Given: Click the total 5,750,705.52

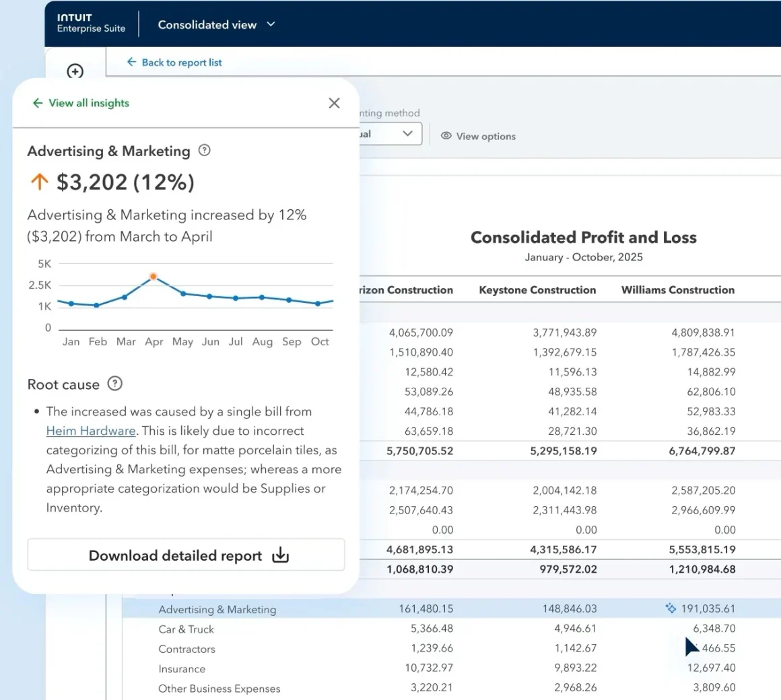Looking at the screenshot, I should [x=420, y=451].
